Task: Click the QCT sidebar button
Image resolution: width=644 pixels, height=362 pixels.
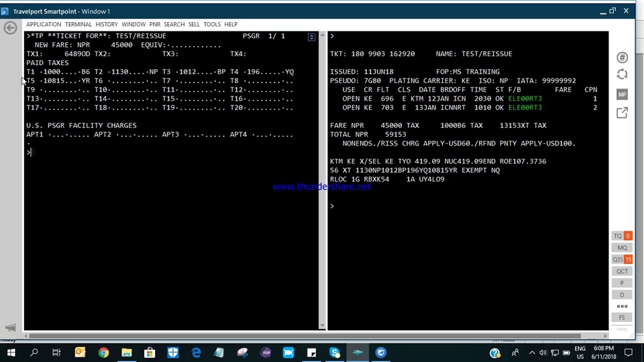Action: [622, 271]
